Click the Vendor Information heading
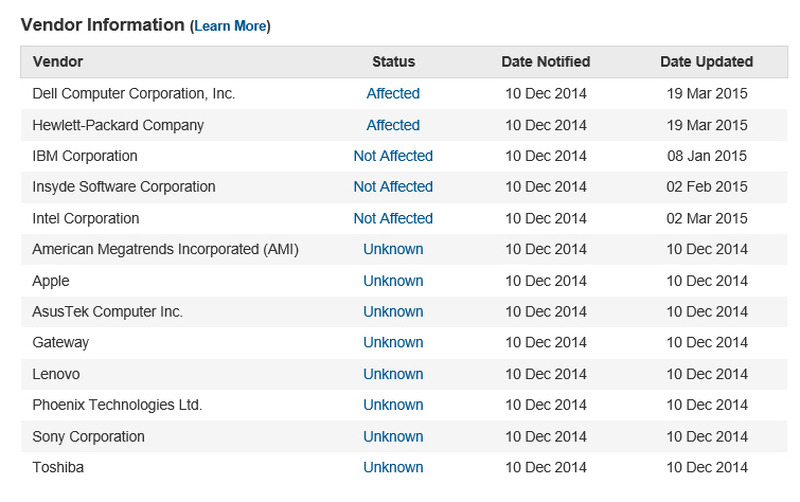Viewport: 800px width, 502px height. point(102,25)
